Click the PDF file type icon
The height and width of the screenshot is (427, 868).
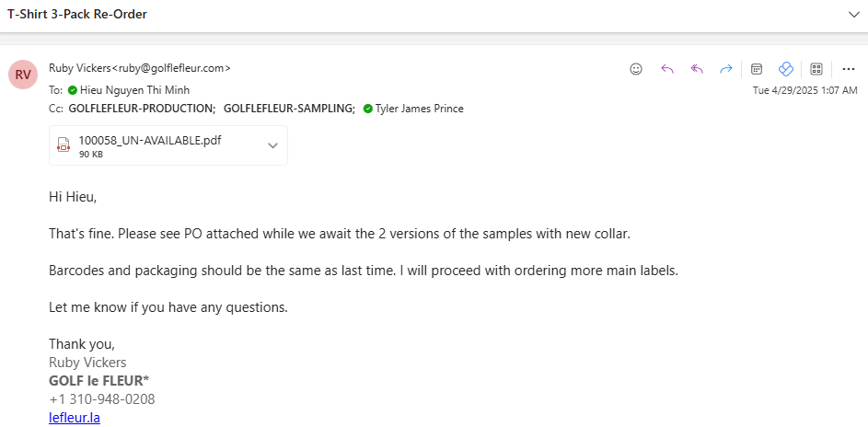tap(64, 144)
